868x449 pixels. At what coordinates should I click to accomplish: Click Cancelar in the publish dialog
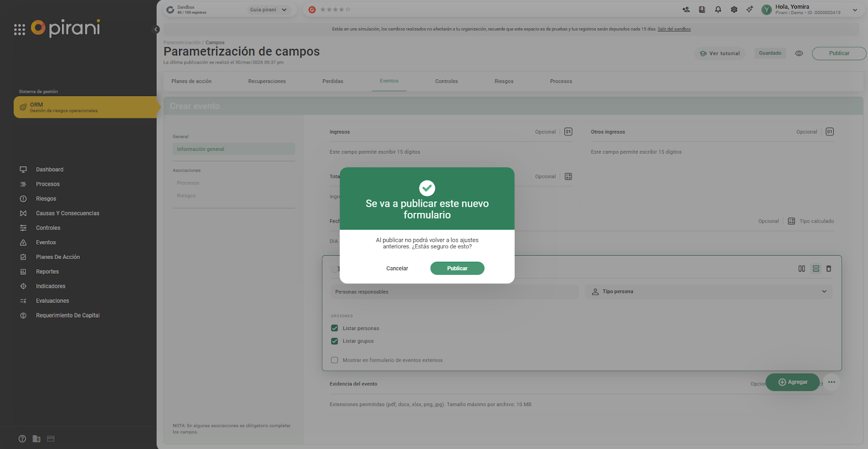click(397, 268)
